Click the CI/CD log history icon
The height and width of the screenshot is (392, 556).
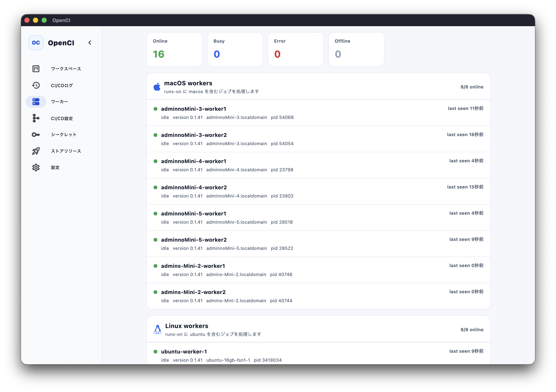(x=36, y=85)
